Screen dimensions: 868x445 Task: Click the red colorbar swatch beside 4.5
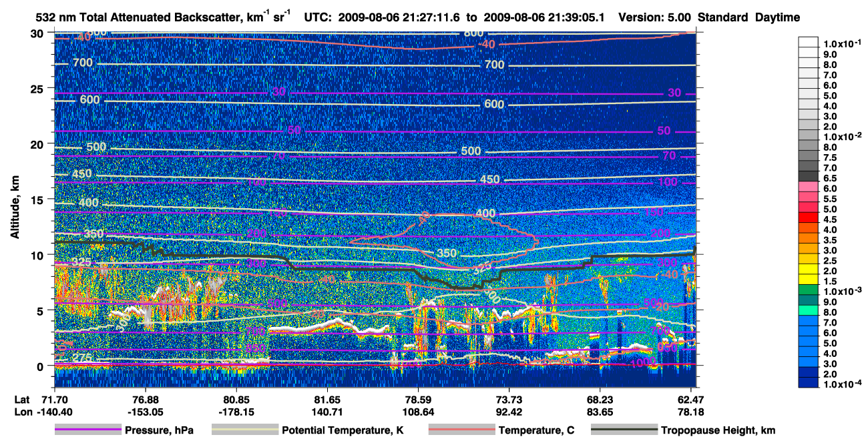point(809,217)
